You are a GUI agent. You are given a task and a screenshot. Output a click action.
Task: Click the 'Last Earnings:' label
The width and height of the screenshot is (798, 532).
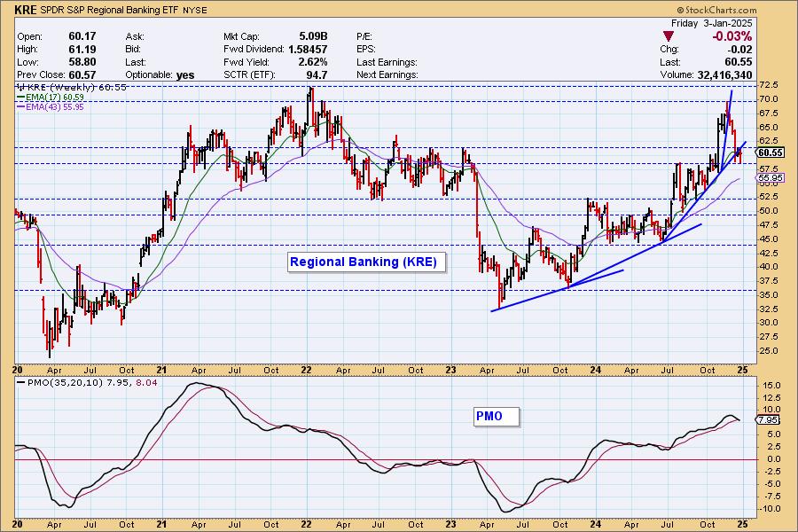click(387, 62)
